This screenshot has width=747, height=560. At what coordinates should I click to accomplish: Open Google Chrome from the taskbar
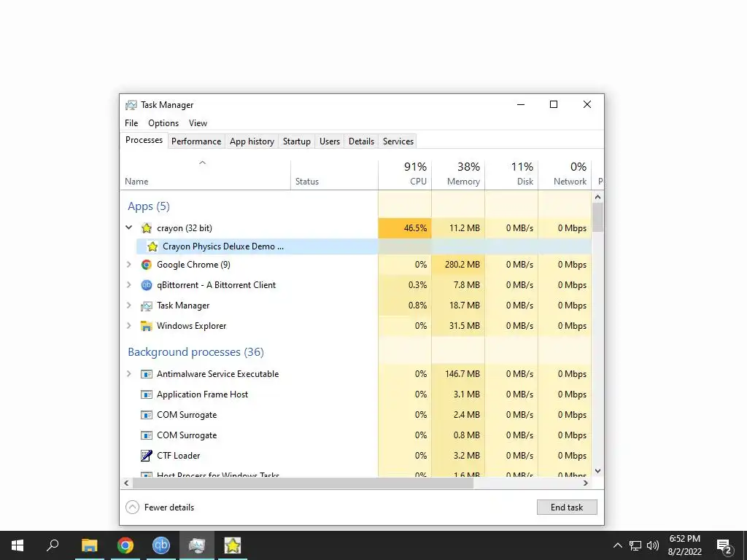[125, 545]
